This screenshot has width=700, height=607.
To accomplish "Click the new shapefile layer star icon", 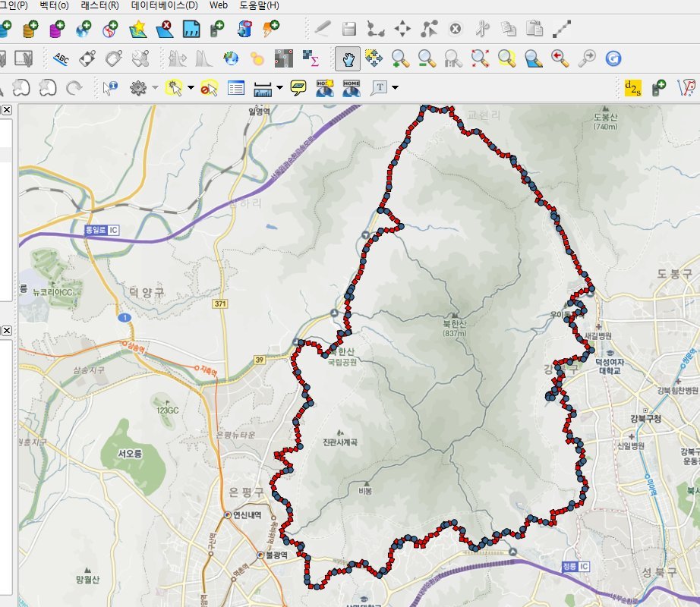I will (138, 29).
